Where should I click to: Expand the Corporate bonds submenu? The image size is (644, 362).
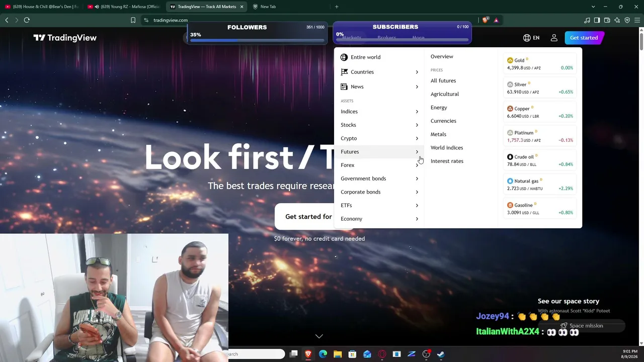[x=379, y=192]
